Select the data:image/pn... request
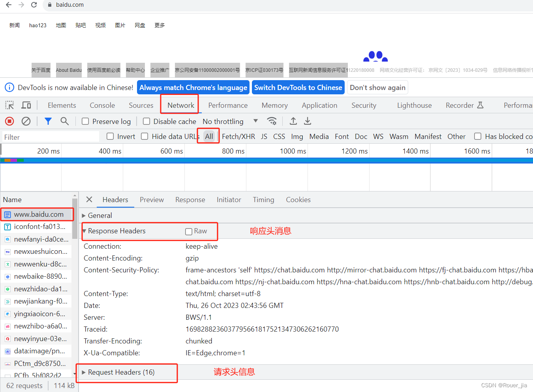The image size is (533, 392). click(36, 351)
